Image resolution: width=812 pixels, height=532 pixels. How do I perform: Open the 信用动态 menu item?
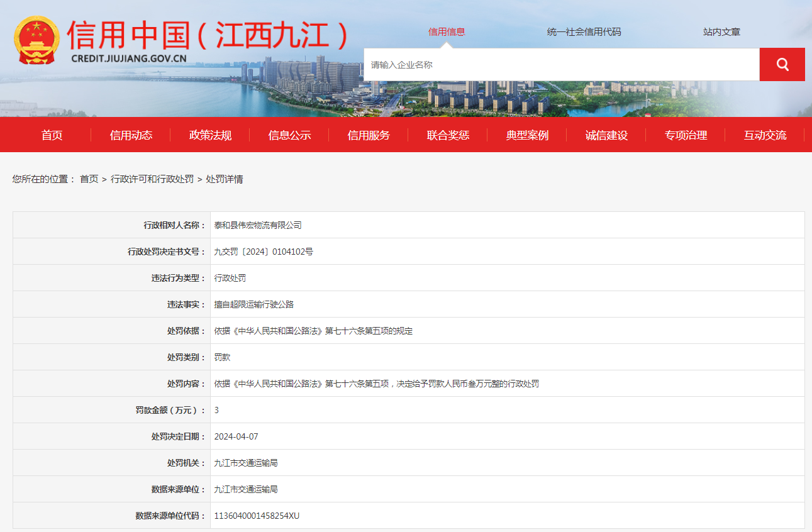[x=131, y=135]
